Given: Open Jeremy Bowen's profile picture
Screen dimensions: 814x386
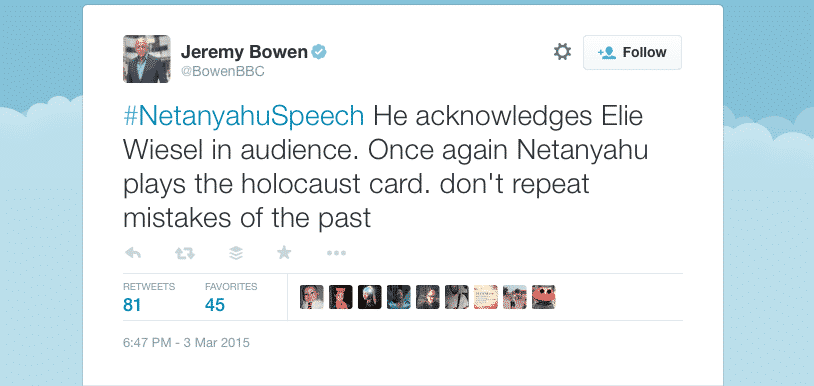Looking at the screenshot, I should [x=146, y=59].
